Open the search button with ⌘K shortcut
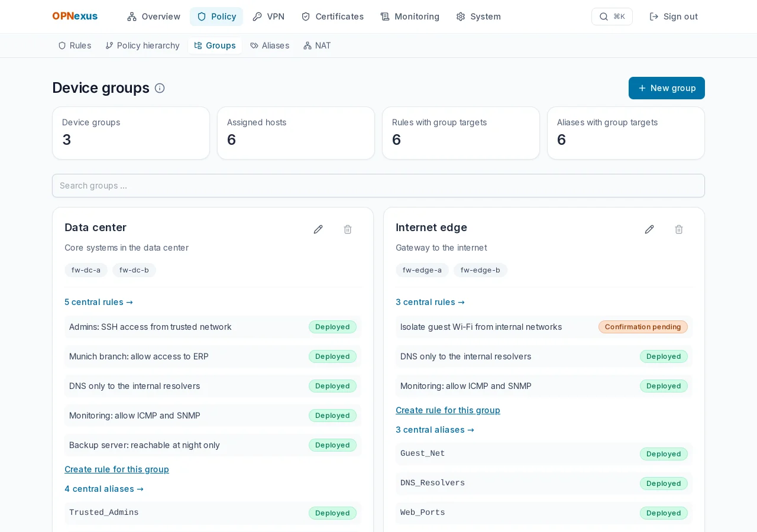Viewport: 757px width, 532px height. pos(612,17)
